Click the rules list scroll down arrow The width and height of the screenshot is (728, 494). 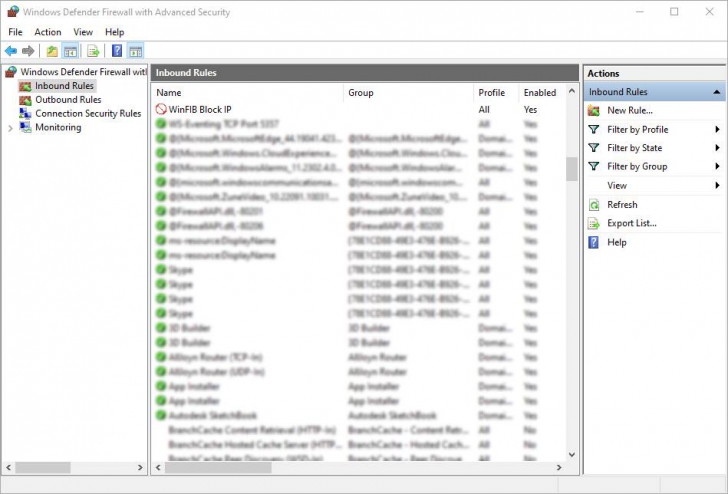(572, 455)
